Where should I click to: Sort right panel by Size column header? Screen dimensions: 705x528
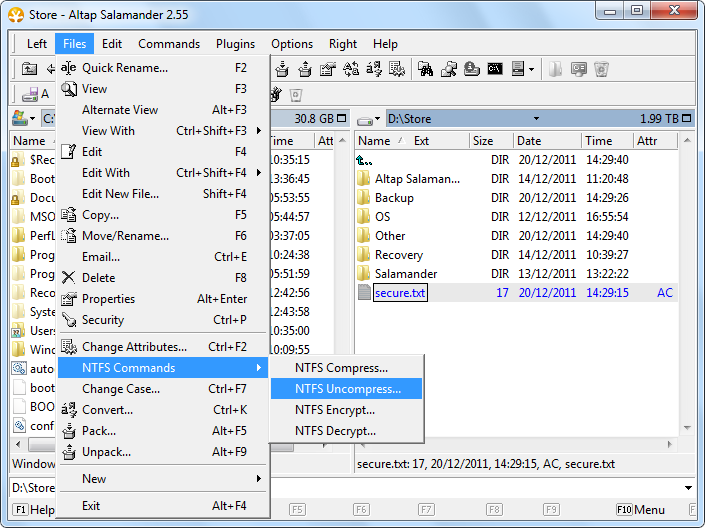pyautogui.click(x=491, y=141)
